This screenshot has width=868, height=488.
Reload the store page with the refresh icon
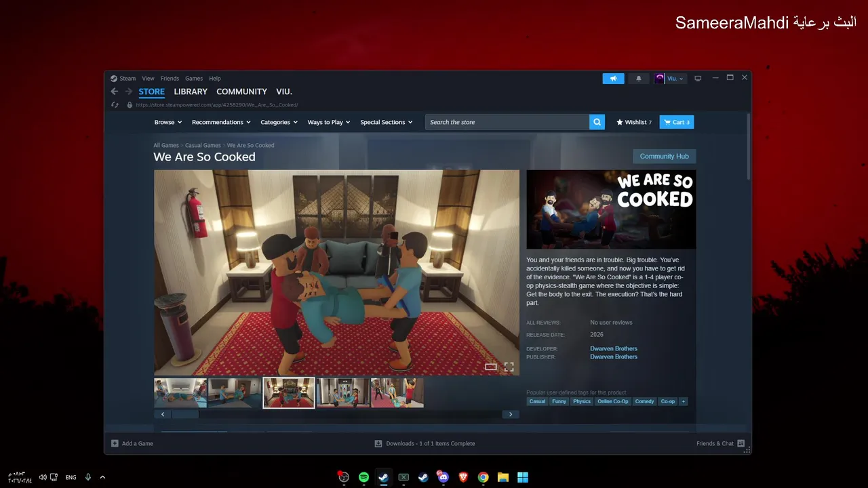click(x=115, y=105)
